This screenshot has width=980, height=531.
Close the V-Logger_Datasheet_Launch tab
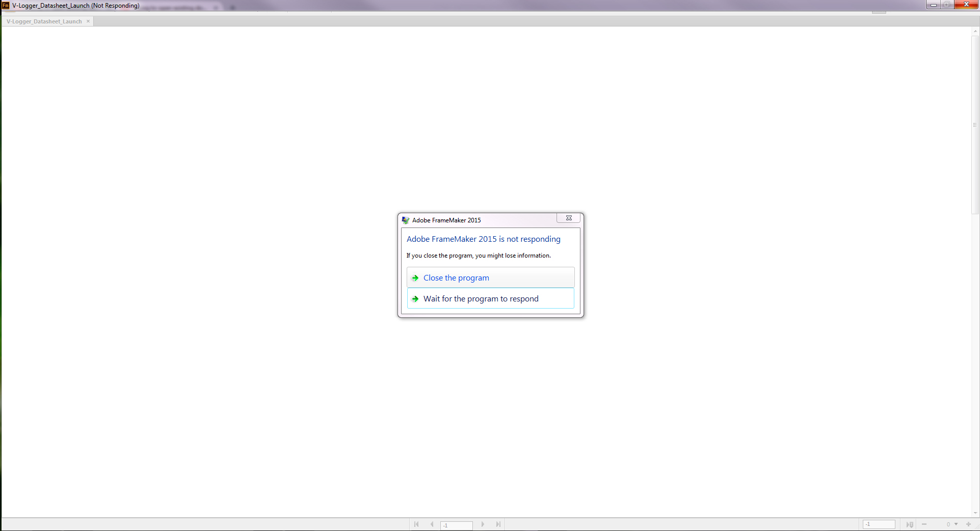(x=88, y=21)
